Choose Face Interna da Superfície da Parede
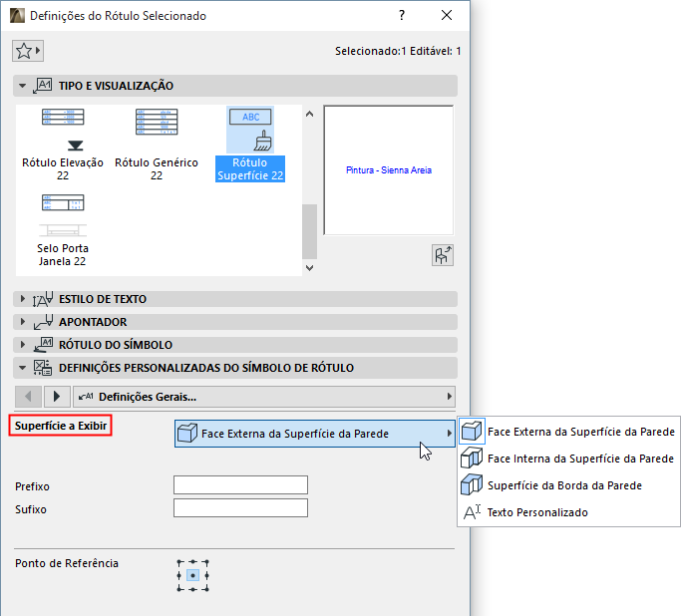 [568, 459]
